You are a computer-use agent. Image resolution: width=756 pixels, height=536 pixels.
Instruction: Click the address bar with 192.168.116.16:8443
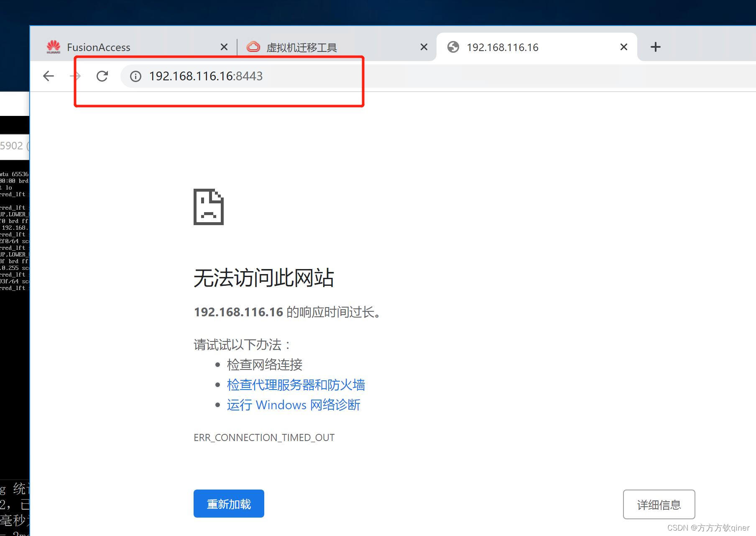(x=438, y=76)
